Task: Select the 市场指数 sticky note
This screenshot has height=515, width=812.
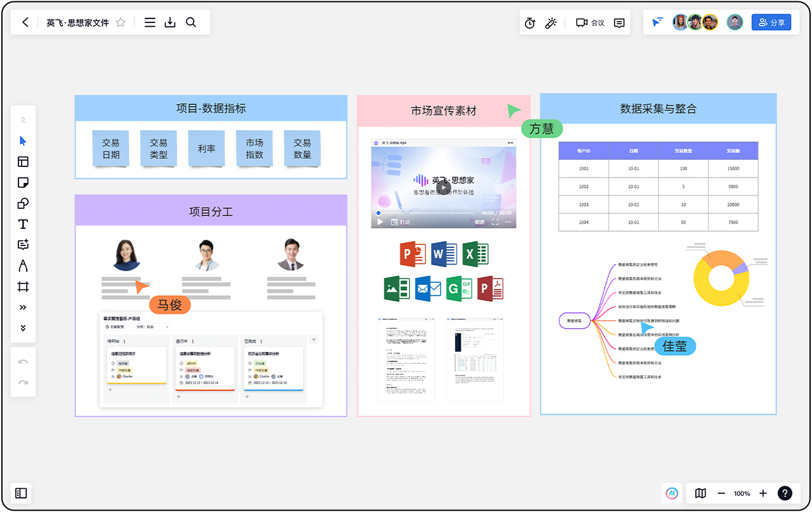Action: pos(254,149)
